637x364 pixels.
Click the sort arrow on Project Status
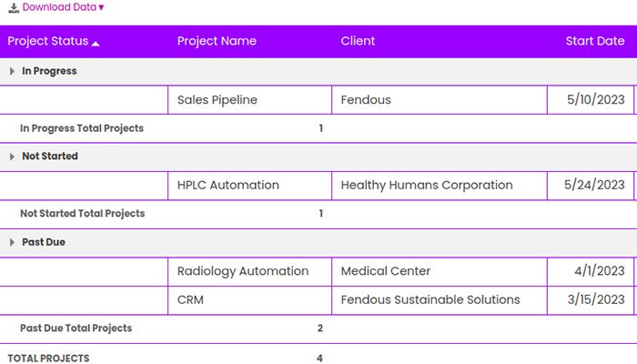pyautogui.click(x=96, y=43)
